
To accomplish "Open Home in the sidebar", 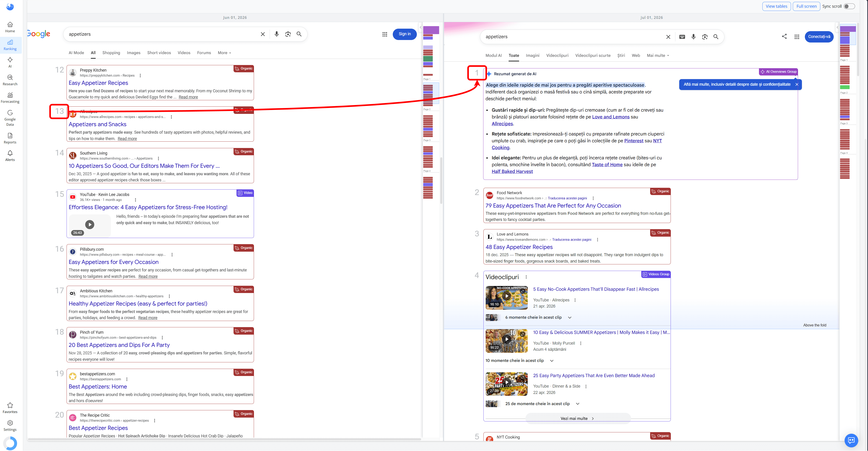I will (10, 27).
